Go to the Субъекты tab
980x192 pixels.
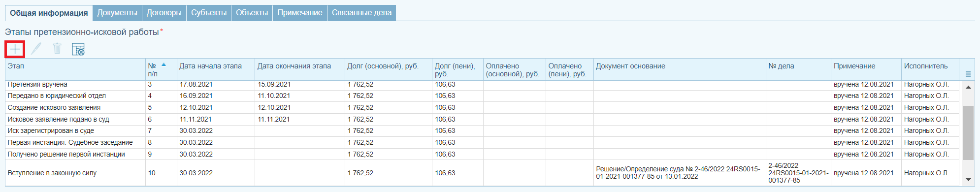click(209, 13)
